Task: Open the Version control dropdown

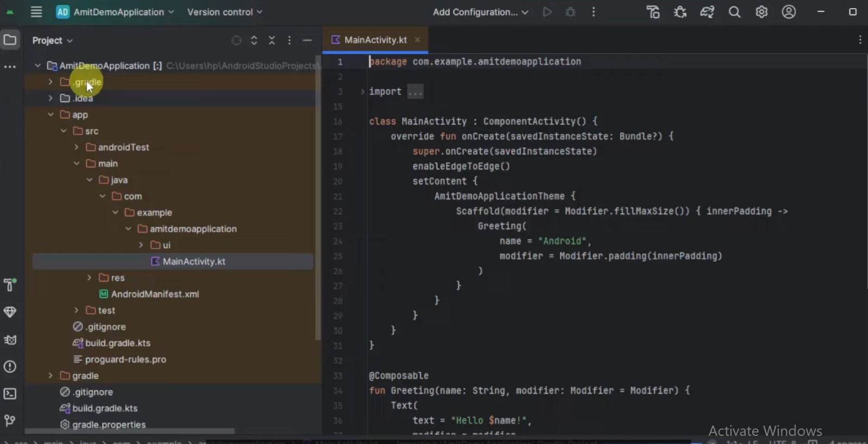Action: pos(225,12)
